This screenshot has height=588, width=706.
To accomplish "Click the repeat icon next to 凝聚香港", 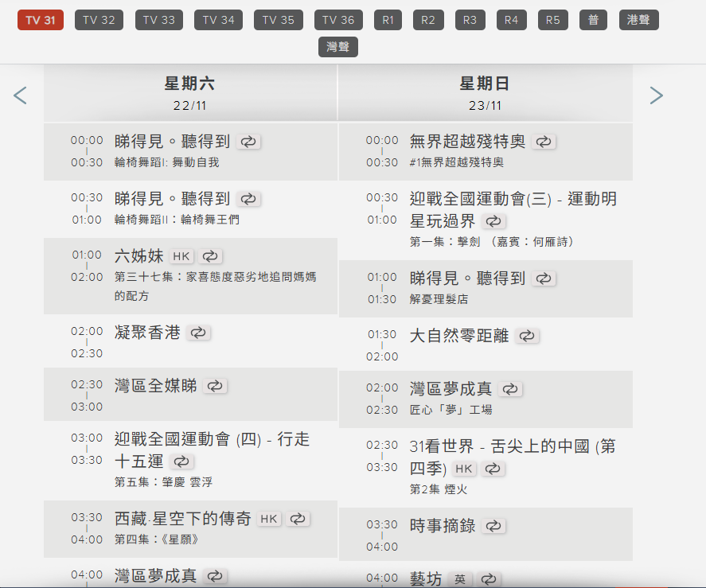I will pos(199,333).
